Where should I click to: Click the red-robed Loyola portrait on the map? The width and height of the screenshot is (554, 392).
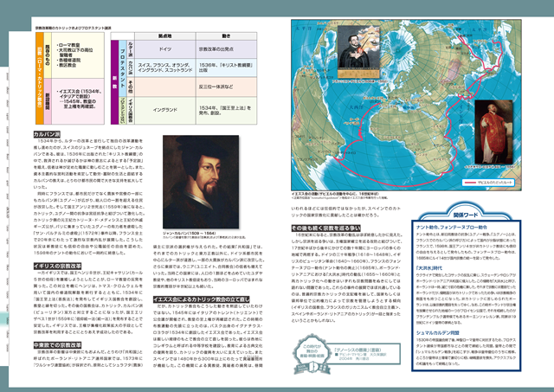(x=493, y=132)
